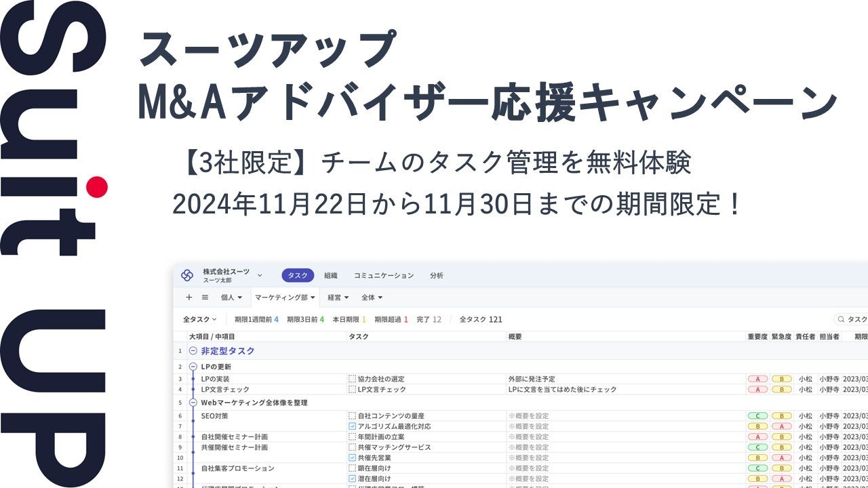Check the box beside task LP文言チェック

[352, 390]
